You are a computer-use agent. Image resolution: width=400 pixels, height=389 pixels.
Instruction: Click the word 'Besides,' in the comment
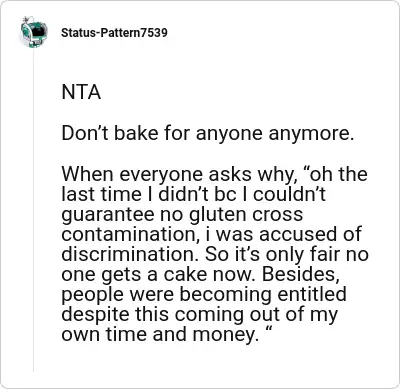point(303,274)
